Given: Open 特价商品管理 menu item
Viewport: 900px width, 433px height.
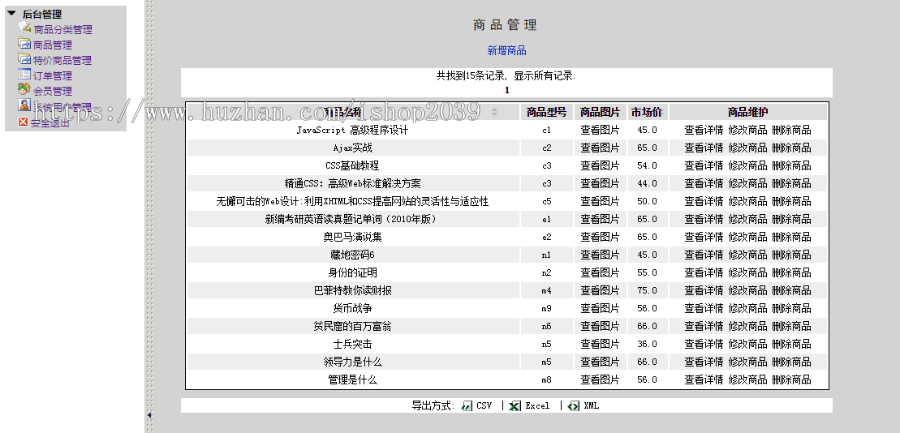Looking at the screenshot, I should pos(63,60).
